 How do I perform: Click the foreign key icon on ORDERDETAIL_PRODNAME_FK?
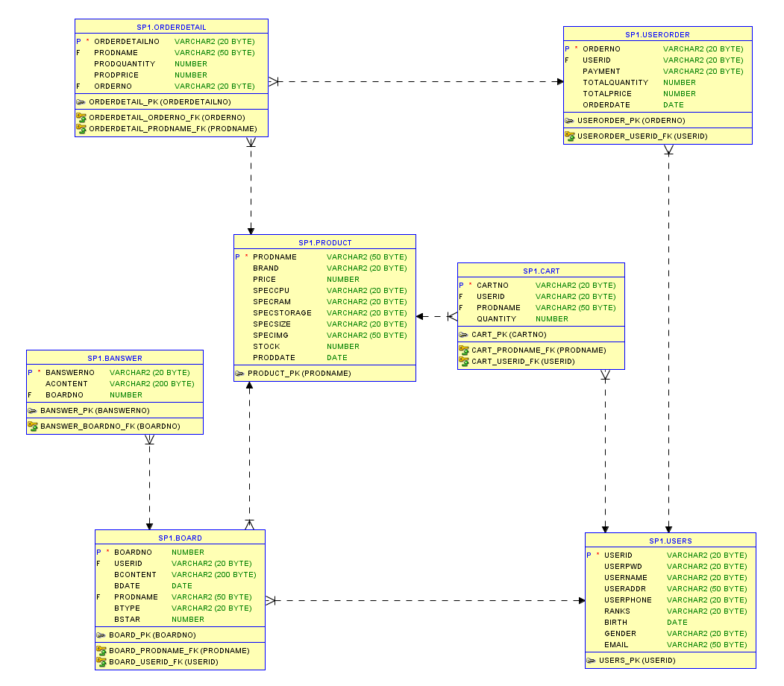tap(82, 128)
